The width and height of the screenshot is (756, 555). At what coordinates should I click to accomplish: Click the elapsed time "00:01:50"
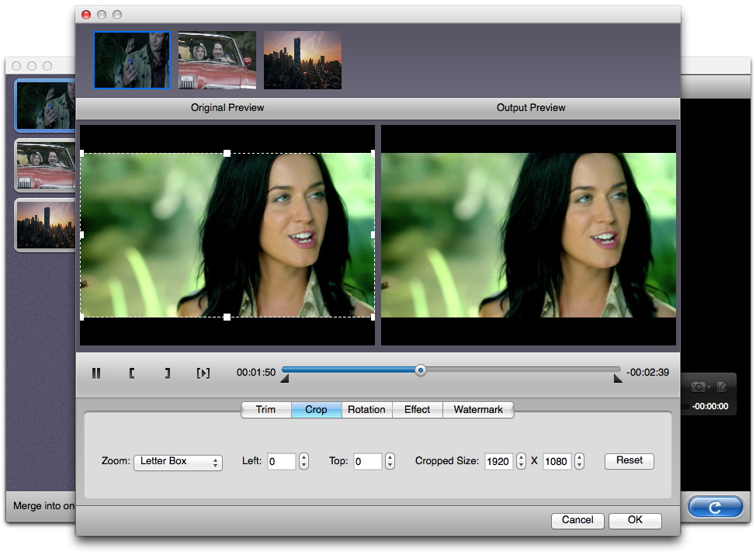(x=256, y=373)
